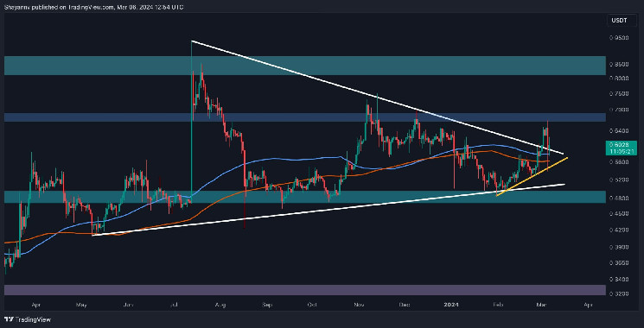The image size is (644, 328).
Task: Click the Dec label on time axis
Action: coord(405,305)
